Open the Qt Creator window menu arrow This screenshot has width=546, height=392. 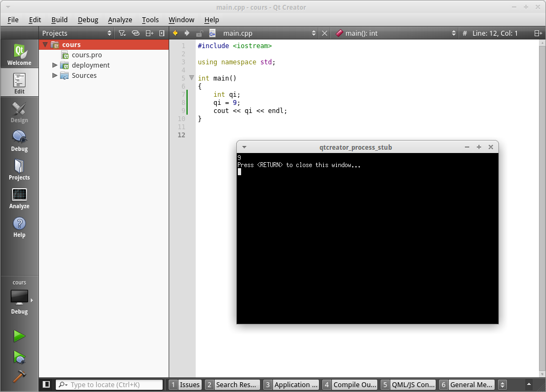pos(8,7)
